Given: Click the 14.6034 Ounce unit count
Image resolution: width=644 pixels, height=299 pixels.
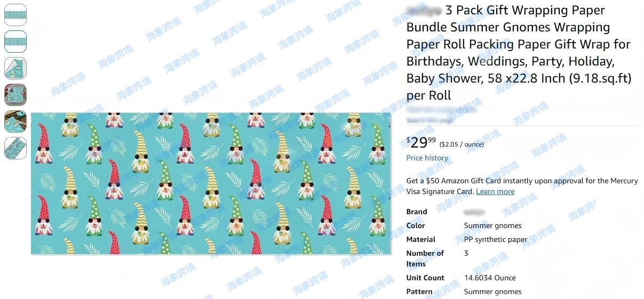Looking at the screenshot, I should tap(490, 278).
